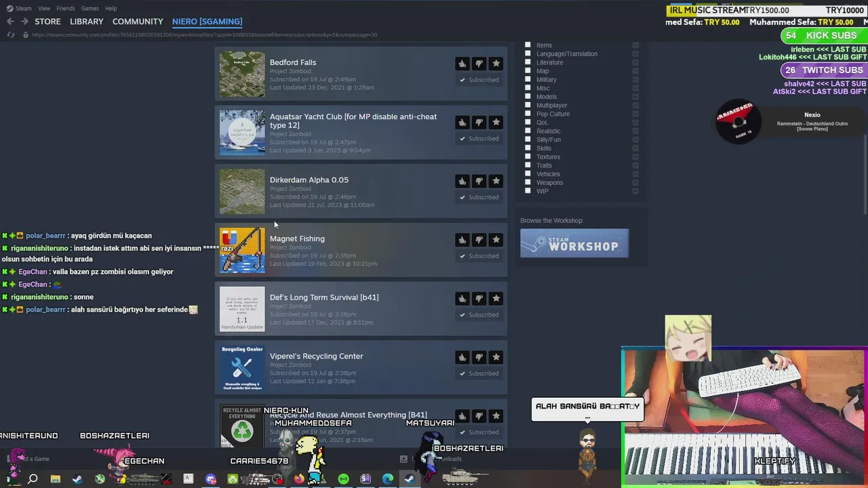Open the COMMUNITY tab
This screenshot has width=868, height=488.
coord(138,22)
